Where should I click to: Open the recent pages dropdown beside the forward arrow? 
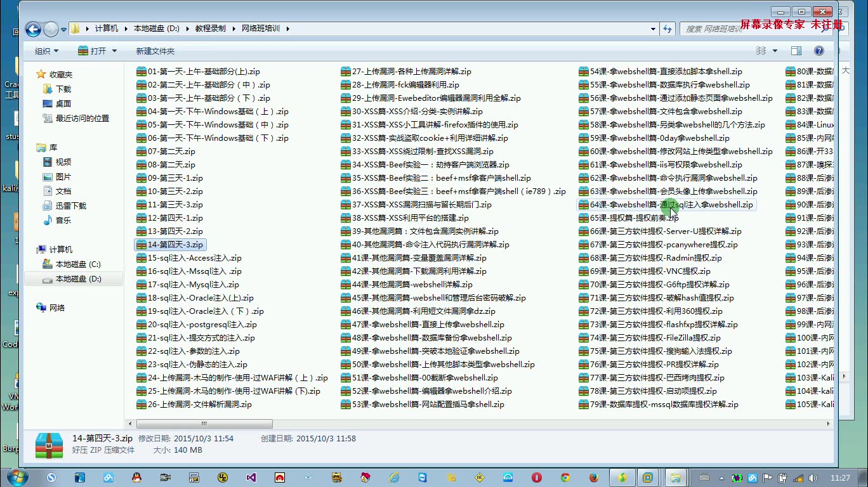click(x=64, y=29)
